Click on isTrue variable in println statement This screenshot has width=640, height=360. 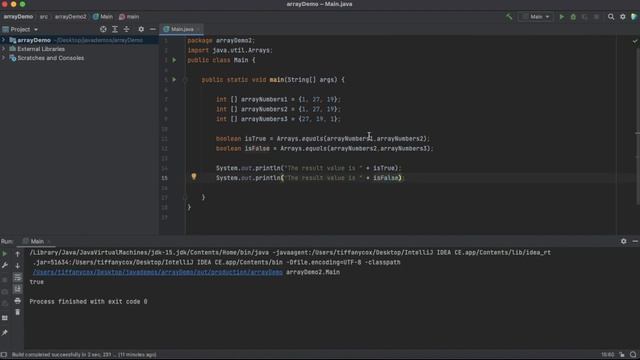(384, 168)
